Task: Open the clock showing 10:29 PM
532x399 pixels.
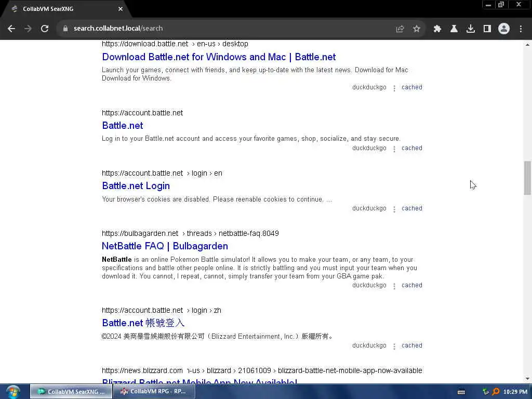Action: (x=515, y=392)
